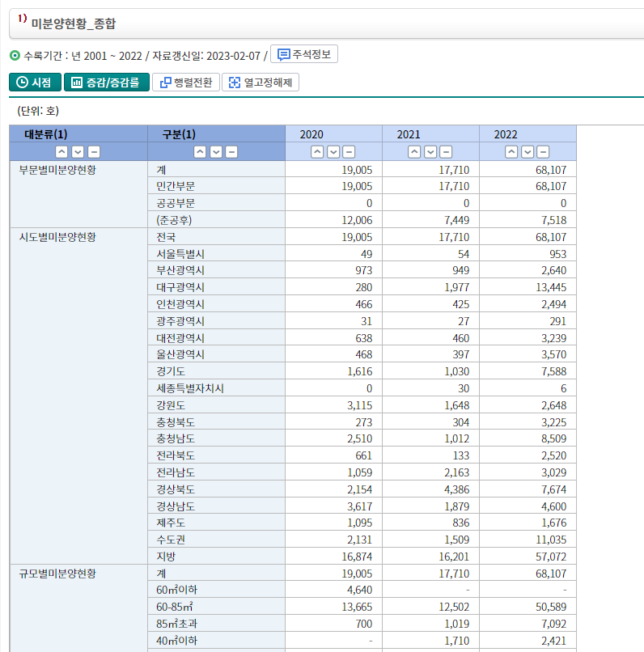This screenshot has height=652, width=644.
Task: Select the 서울특별시 row label
Action: tap(180, 254)
